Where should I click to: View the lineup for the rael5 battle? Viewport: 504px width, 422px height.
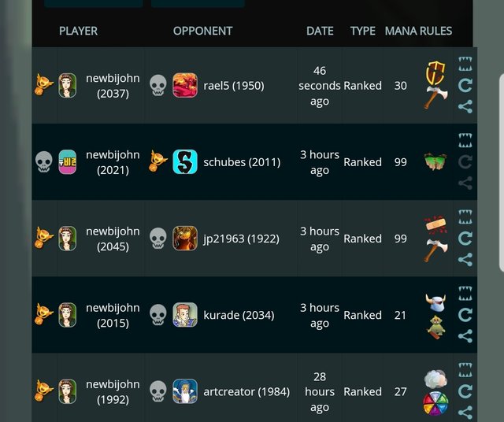[x=465, y=64]
